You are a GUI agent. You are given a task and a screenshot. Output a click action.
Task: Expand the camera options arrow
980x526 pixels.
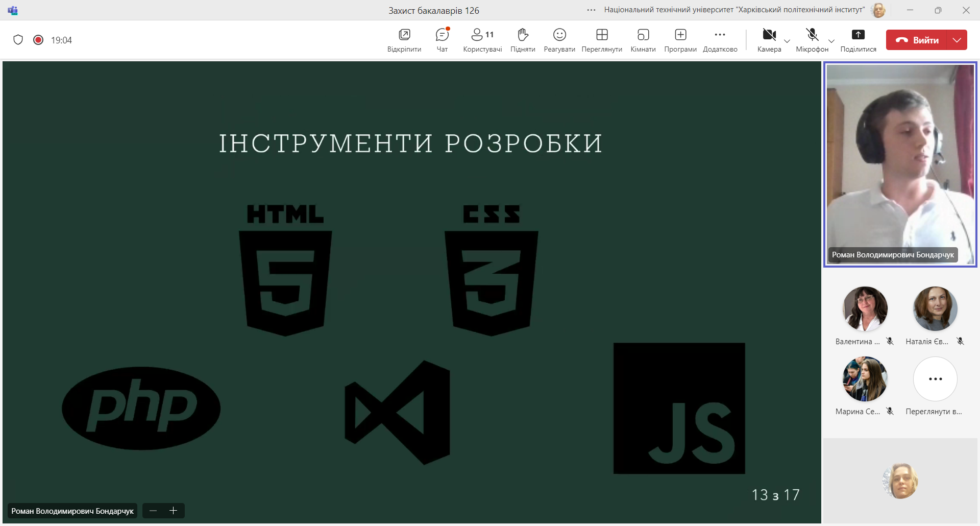click(787, 41)
